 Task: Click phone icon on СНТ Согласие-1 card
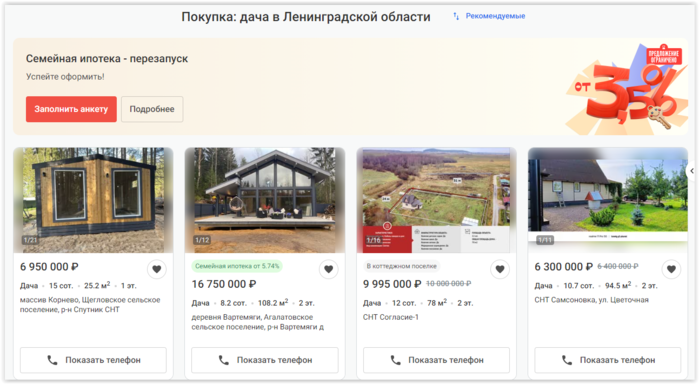(395, 360)
